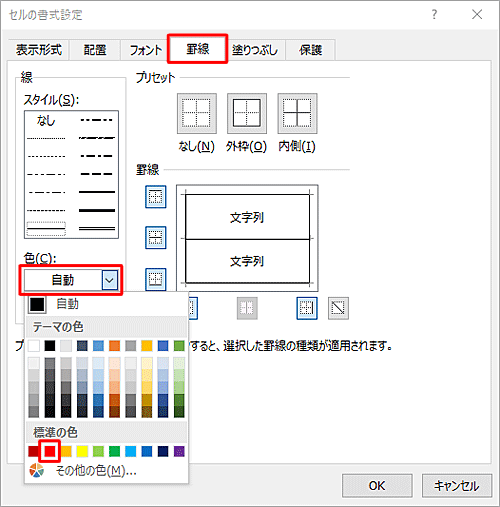Choose the orange theme color swatch
The width and height of the screenshot is (500, 507).
pyautogui.click(x=114, y=346)
